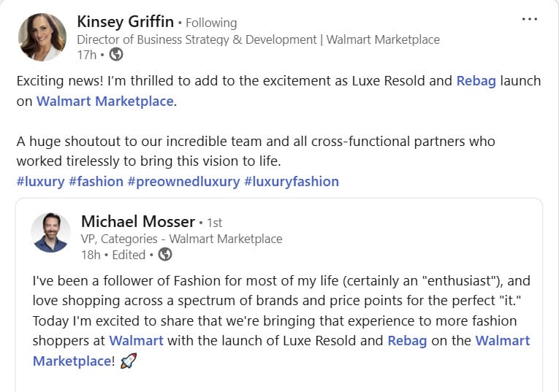Click Kinsey Griffin's profile photo
This screenshot has width=559, height=392.
(42, 36)
